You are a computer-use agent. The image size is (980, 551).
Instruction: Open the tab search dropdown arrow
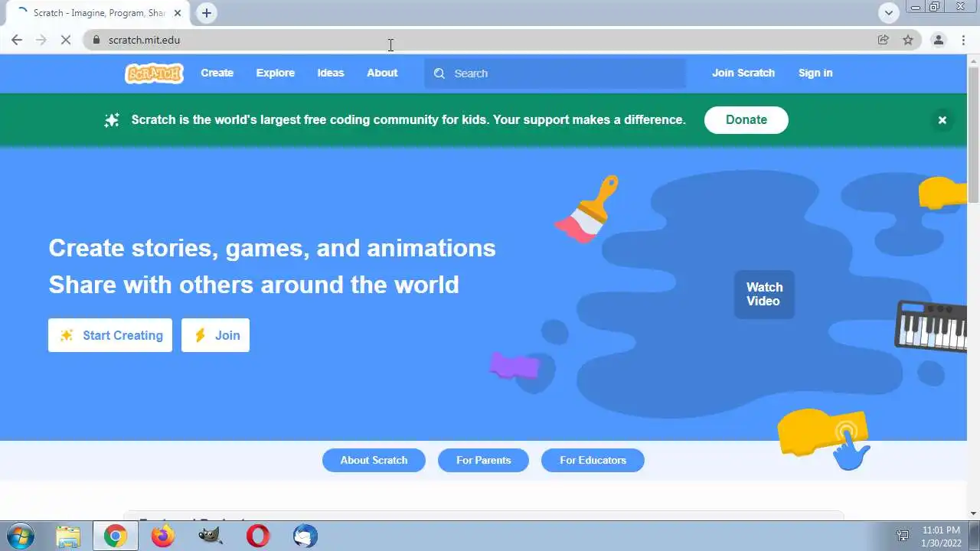coord(888,13)
